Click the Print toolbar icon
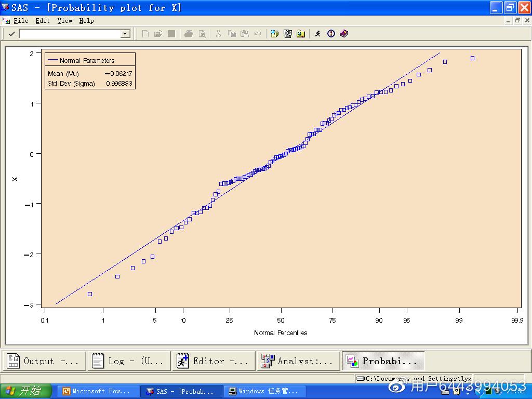532x399 pixels. point(189,34)
